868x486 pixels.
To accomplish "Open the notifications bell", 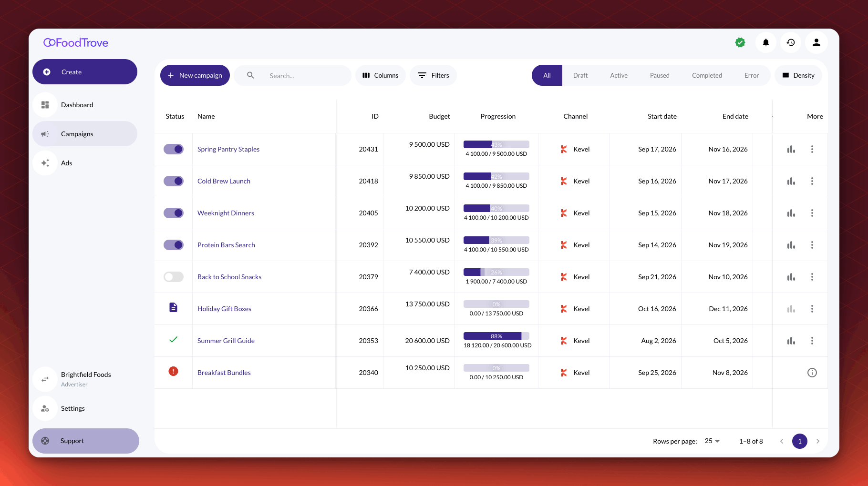I will [x=766, y=43].
